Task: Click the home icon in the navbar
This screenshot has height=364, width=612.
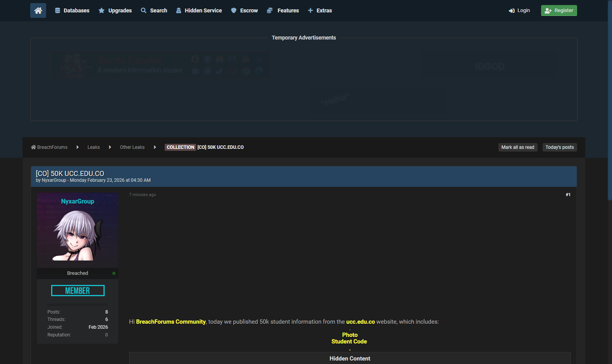Action: tap(38, 10)
